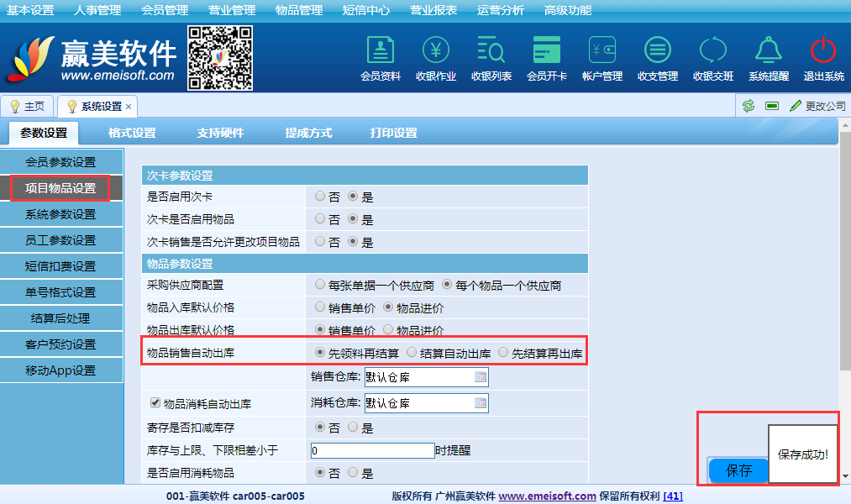
Task: Switch to the 打印设置 tab
Action: 393,133
